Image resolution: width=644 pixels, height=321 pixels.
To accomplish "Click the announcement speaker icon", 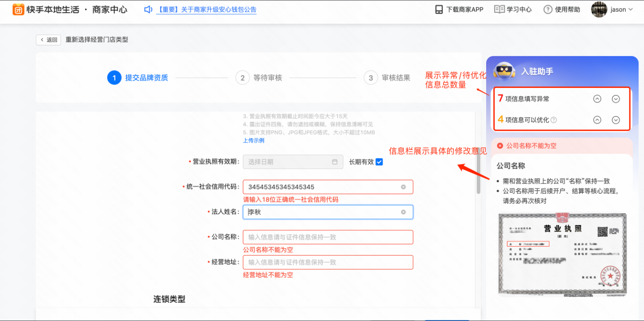I will pos(148,9).
